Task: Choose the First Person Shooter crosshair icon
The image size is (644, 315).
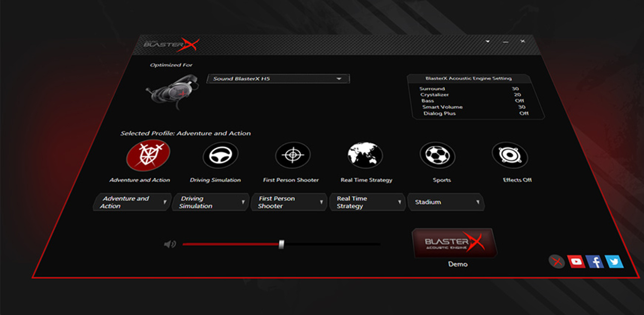Action: click(x=293, y=156)
